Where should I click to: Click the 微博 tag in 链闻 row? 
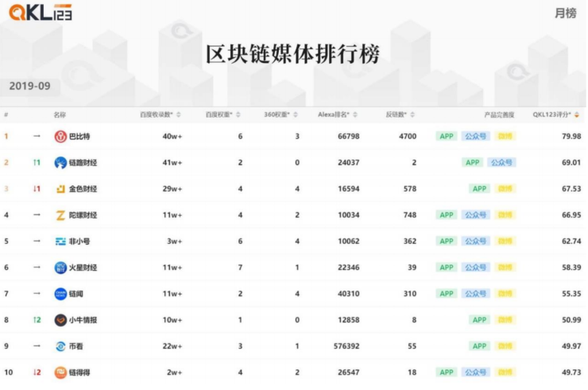[505, 294]
